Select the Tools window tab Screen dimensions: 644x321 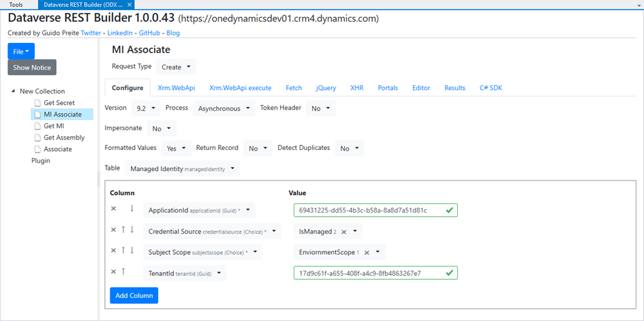[x=16, y=5]
